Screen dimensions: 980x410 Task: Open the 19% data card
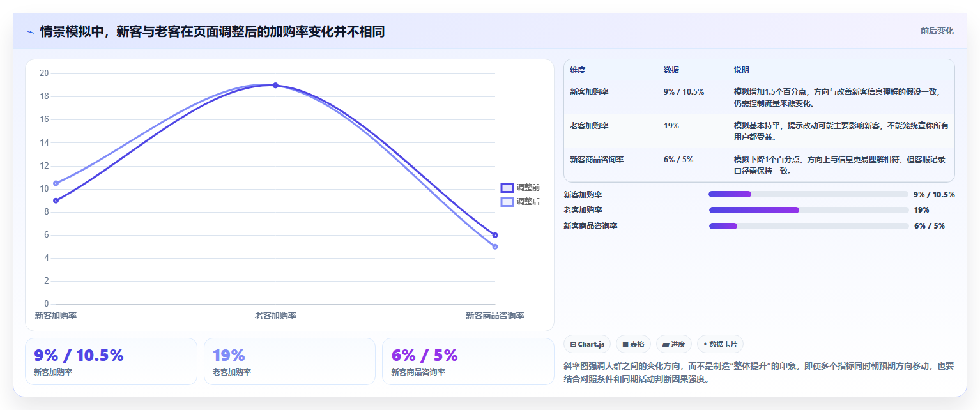[x=289, y=361]
